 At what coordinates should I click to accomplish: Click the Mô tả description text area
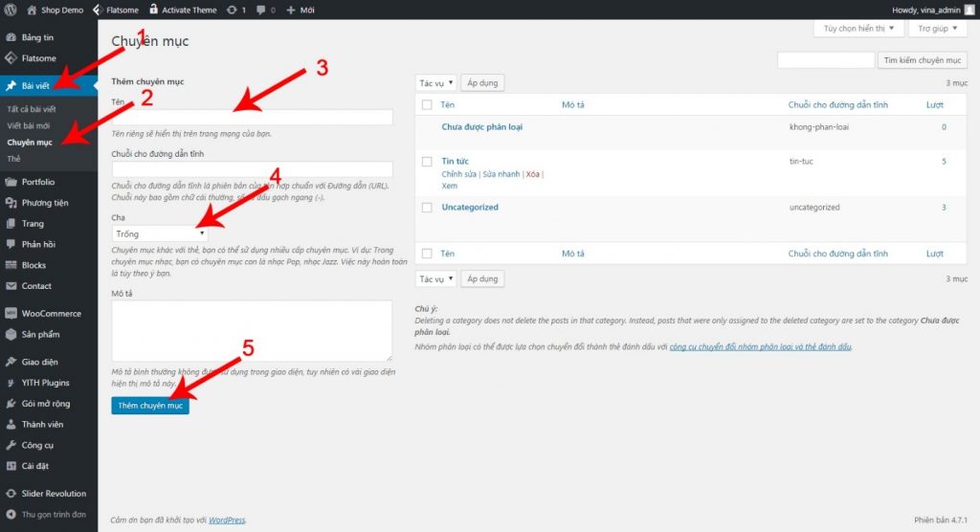point(253,331)
